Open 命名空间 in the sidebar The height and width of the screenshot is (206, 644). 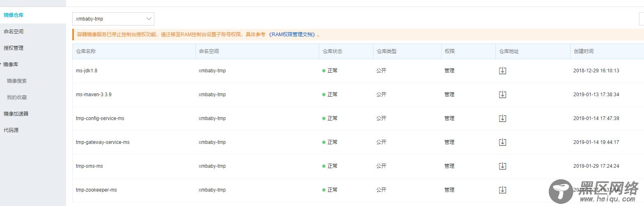[x=14, y=32]
